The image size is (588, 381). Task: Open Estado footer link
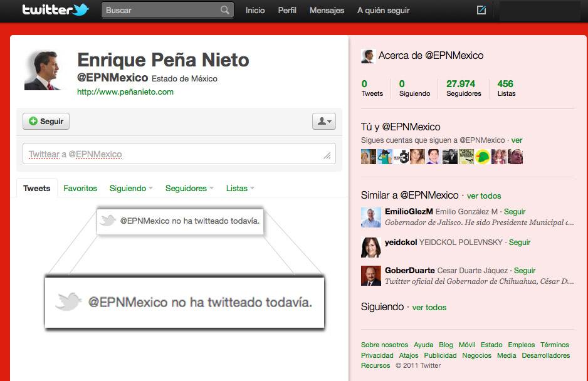tap(491, 345)
